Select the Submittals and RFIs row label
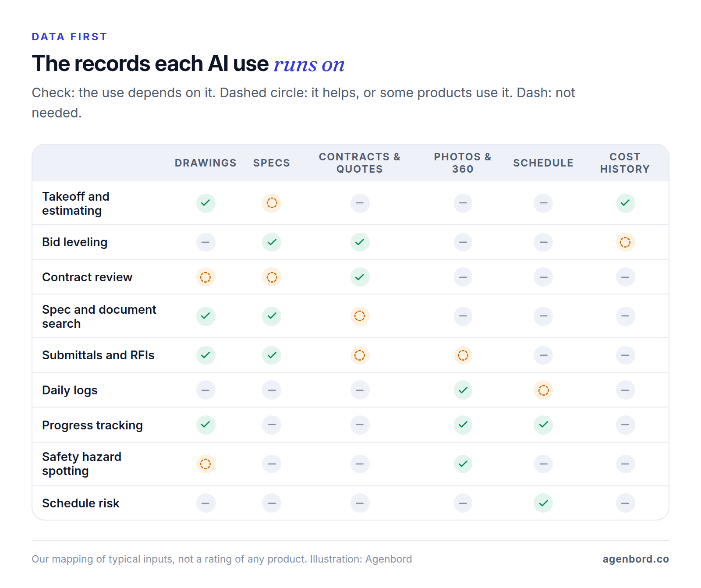The height and width of the screenshot is (588, 701). click(98, 355)
